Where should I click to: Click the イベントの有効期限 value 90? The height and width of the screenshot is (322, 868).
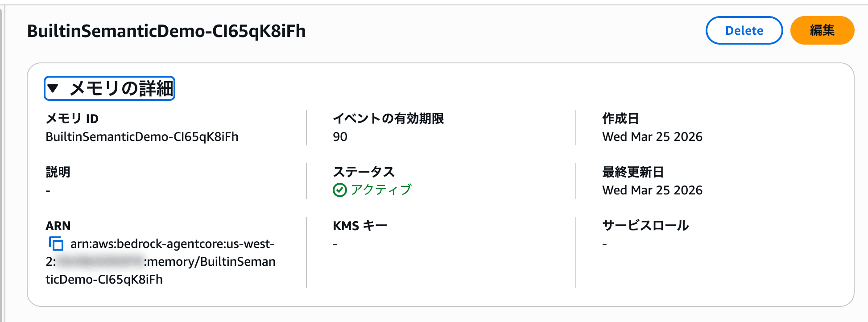(x=340, y=137)
